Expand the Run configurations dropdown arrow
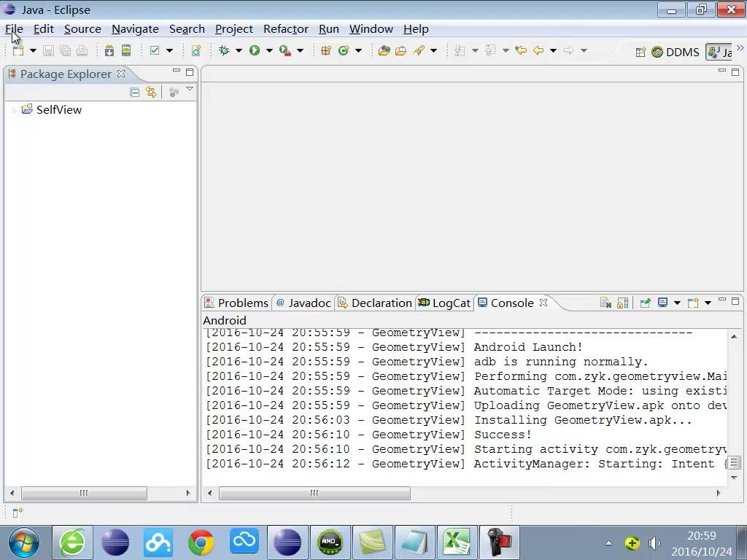The image size is (747, 560). 269,50
